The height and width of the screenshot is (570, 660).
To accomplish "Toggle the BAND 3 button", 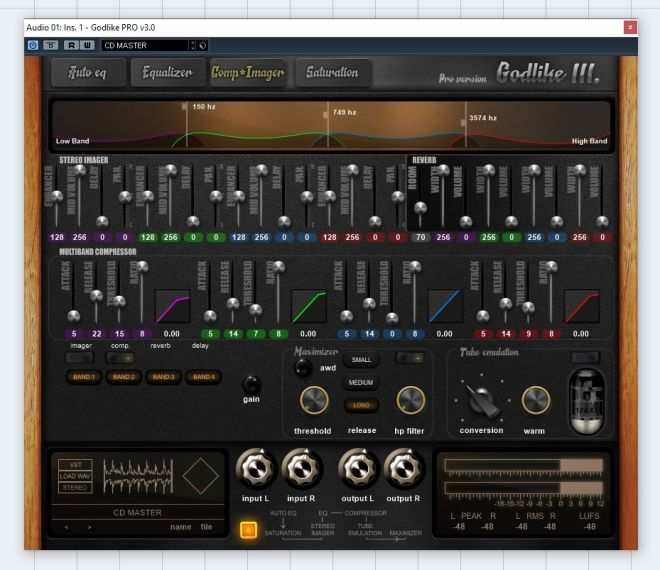I will 163,377.
